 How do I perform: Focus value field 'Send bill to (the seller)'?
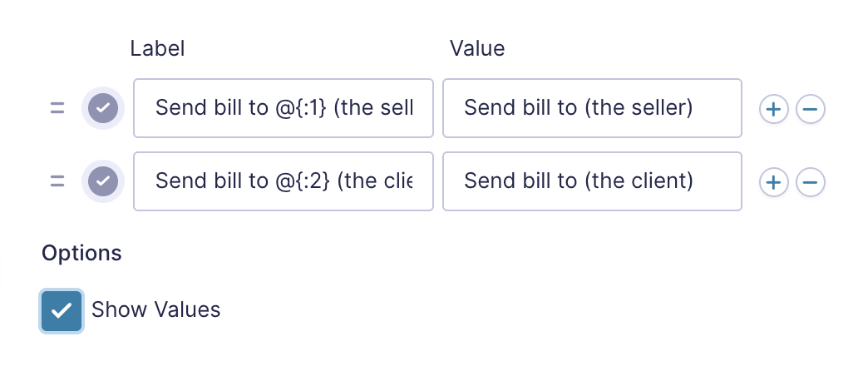point(592,108)
